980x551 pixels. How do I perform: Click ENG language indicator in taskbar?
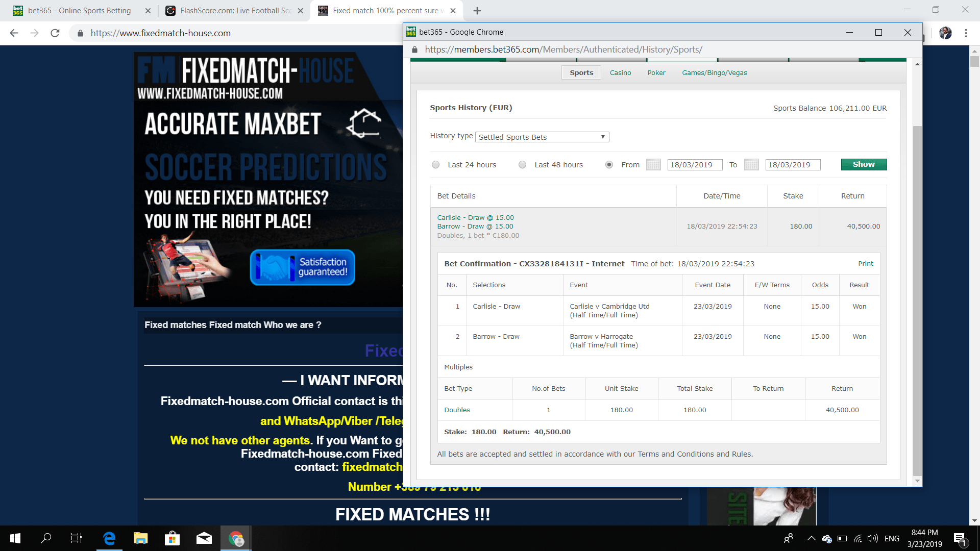892,538
